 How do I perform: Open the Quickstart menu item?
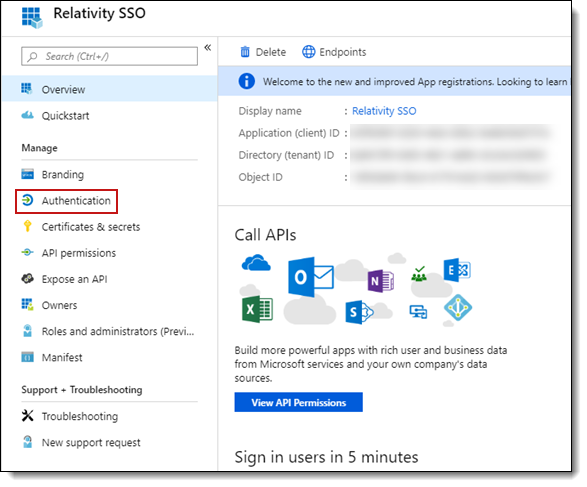[109, 115]
